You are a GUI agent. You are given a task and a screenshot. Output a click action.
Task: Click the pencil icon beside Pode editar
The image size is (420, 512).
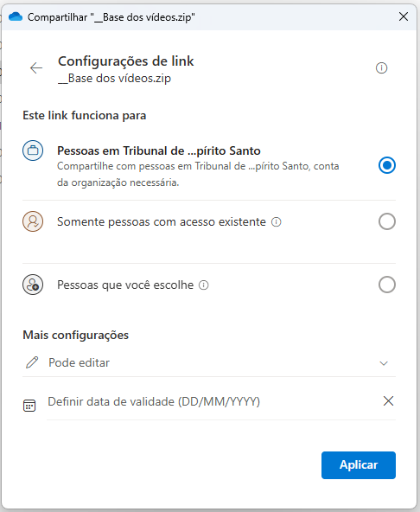click(32, 362)
